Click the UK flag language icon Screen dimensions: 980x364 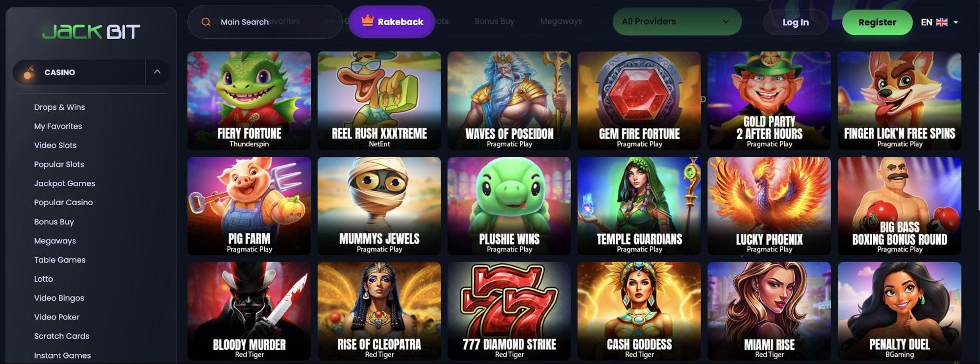point(942,22)
